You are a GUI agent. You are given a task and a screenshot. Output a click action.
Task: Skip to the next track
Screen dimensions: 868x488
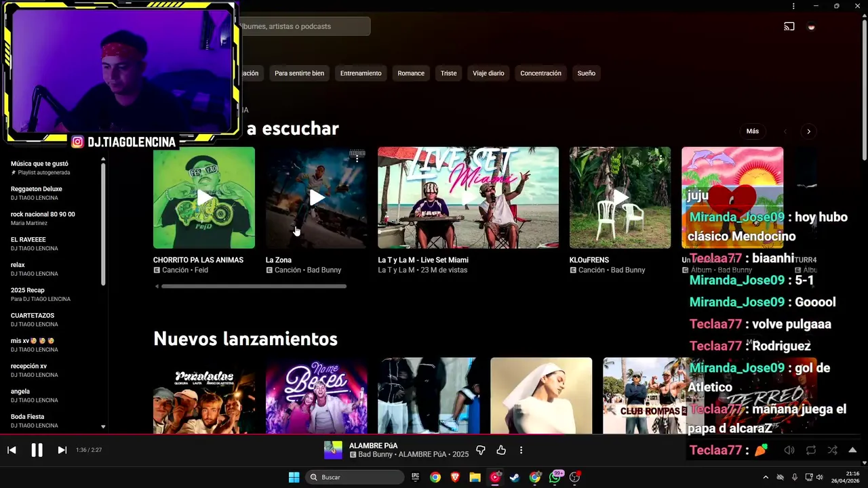[62, 450]
